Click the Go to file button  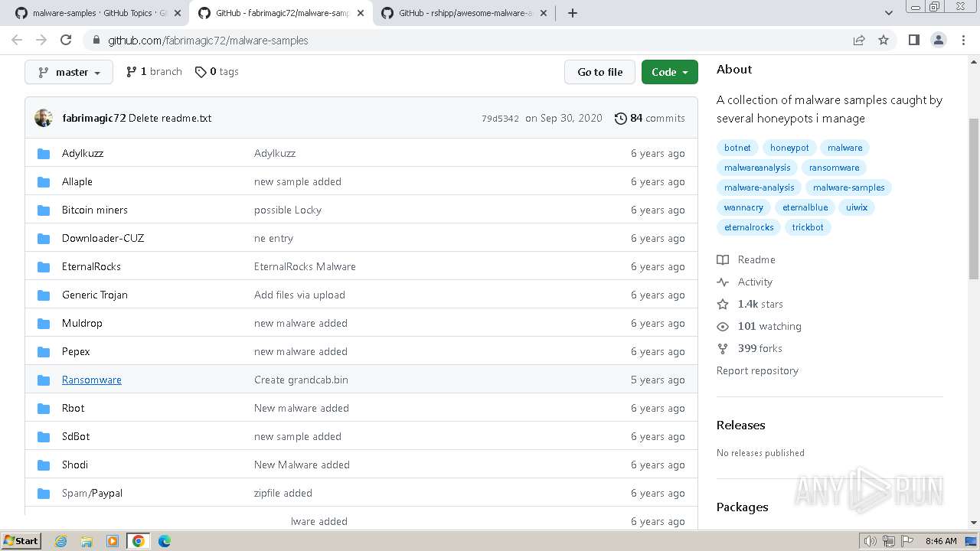point(600,72)
